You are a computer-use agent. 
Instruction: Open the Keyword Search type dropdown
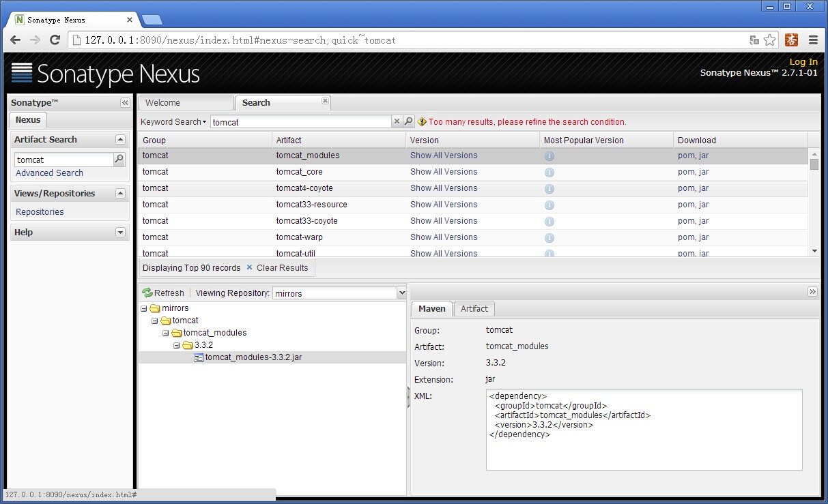173,122
